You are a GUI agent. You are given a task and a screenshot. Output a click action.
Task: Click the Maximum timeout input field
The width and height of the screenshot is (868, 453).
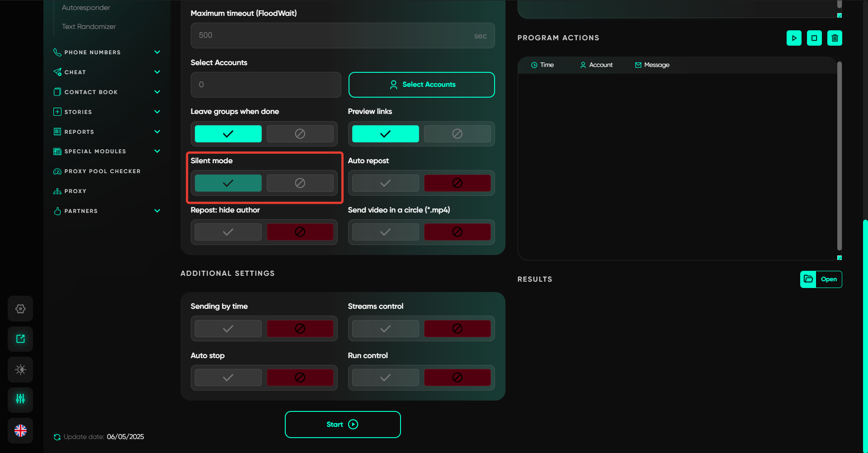pyautogui.click(x=335, y=36)
